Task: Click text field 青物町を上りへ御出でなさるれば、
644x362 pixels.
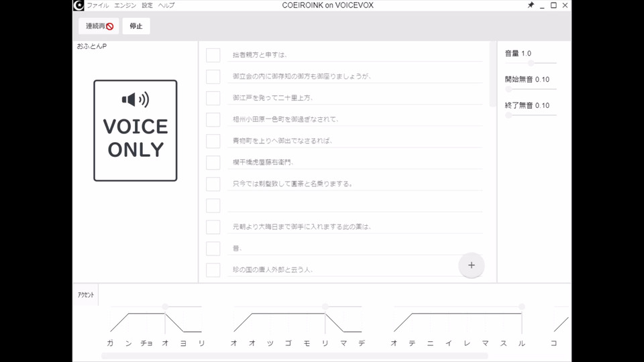Action: pos(355,141)
